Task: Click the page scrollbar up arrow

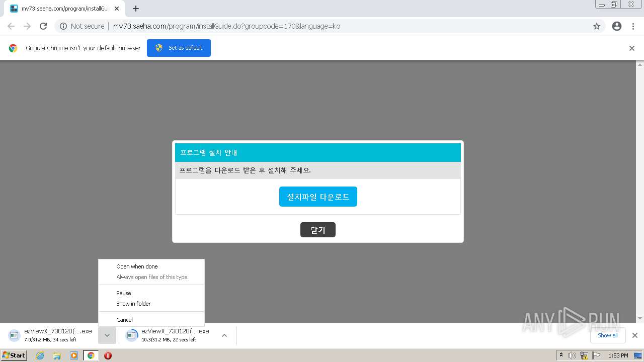Action: [x=640, y=64]
